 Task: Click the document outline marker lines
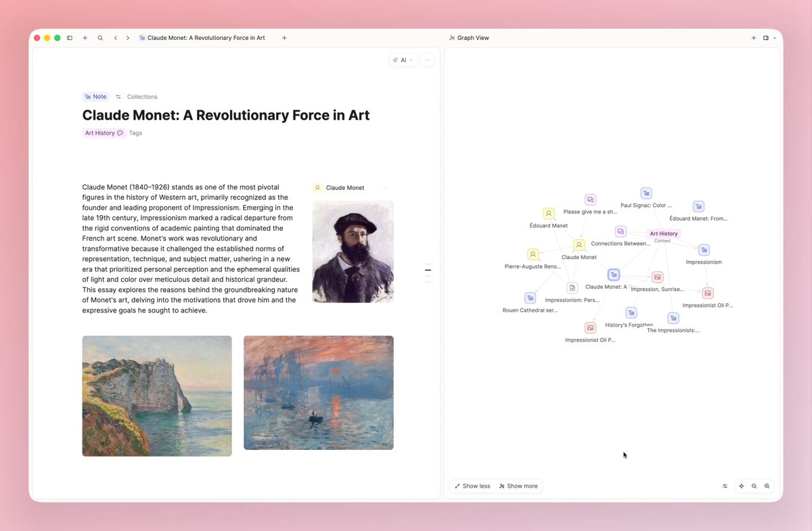point(428,273)
